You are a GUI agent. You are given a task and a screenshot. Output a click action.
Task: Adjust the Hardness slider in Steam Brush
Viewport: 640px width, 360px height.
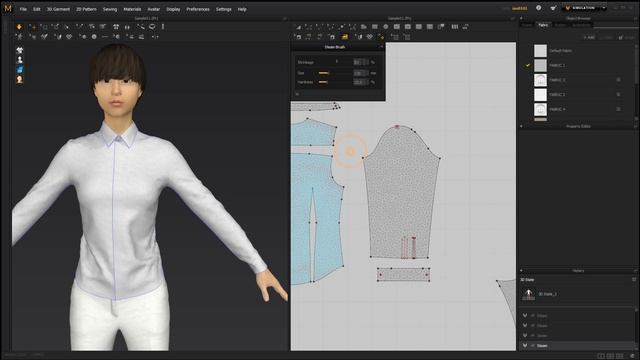click(x=323, y=82)
